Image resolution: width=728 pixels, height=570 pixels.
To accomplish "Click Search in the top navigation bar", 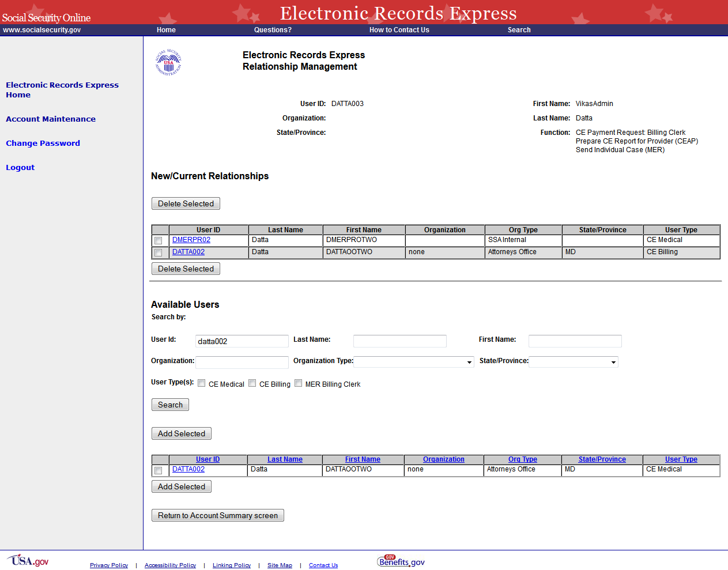I will 519,30.
